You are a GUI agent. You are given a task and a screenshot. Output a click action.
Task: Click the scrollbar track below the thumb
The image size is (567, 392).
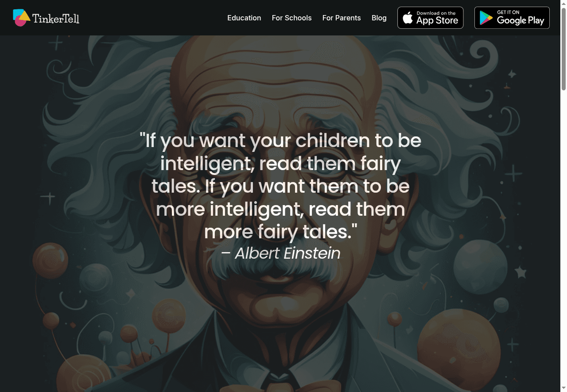pyautogui.click(x=563, y=239)
